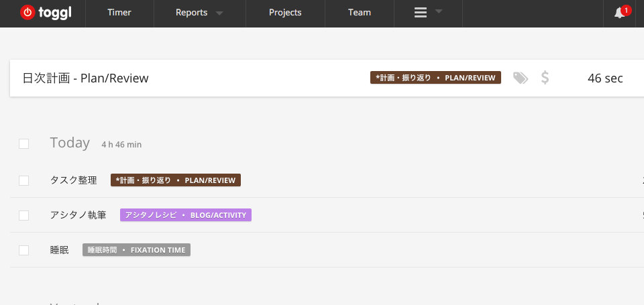644x305 pixels.
Task: Go to the Timer tab
Action: [x=119, y=13]
